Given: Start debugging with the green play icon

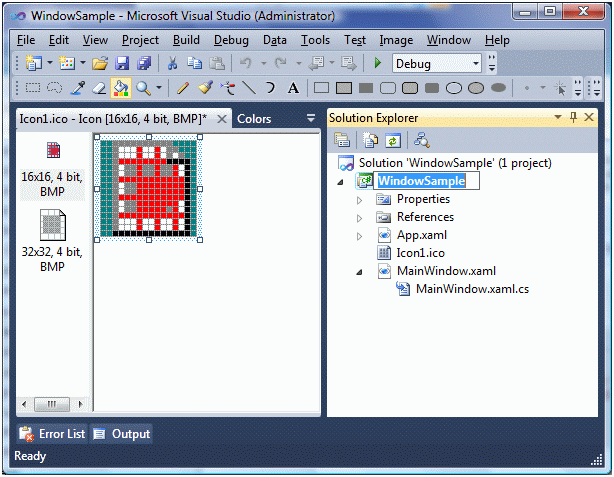Looking at the screenshot, I should pyautogui.click(x=378, y=63).
